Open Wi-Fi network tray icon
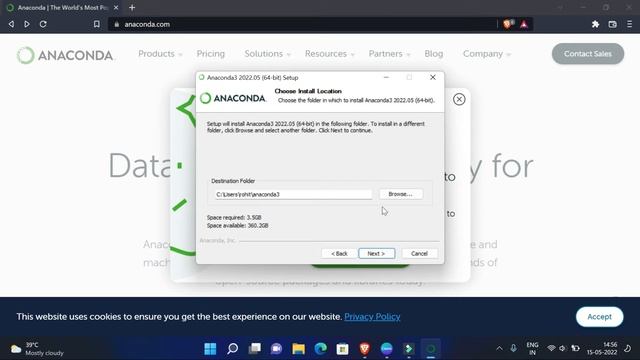640x360 pixels. click(x=551, y=349)
